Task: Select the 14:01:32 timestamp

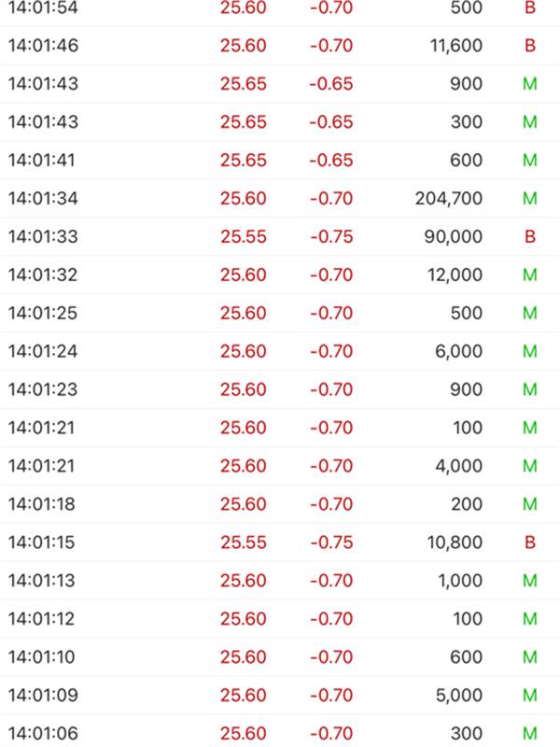Action: click(x=43, y=275)
